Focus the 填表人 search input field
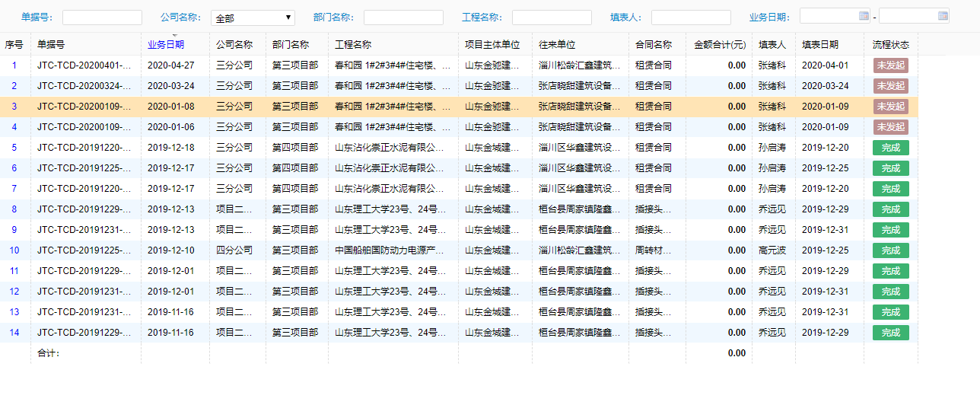This screenshot has width=980, height=405. coord(691,18)
